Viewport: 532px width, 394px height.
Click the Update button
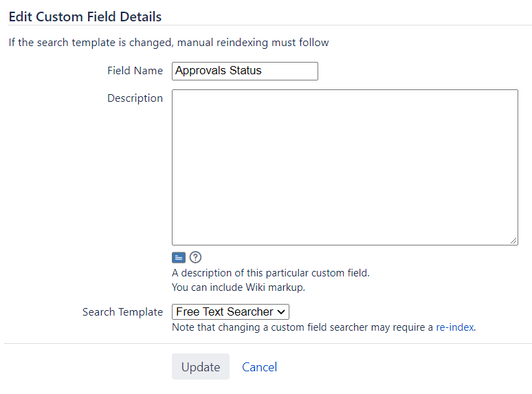coord(201,366)
